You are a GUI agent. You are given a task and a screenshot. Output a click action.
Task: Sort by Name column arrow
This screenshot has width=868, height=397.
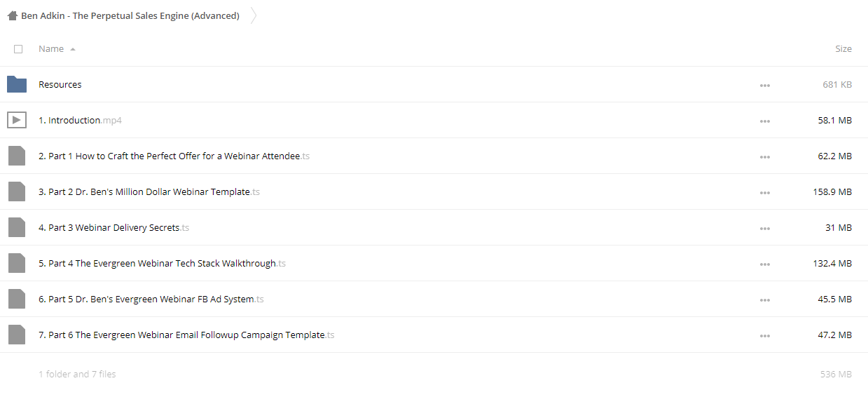coord(73,49)
